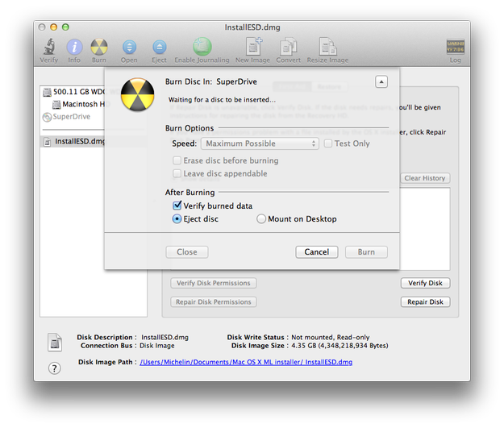Click the large yellow burn disc icon

tap(138, 94)
